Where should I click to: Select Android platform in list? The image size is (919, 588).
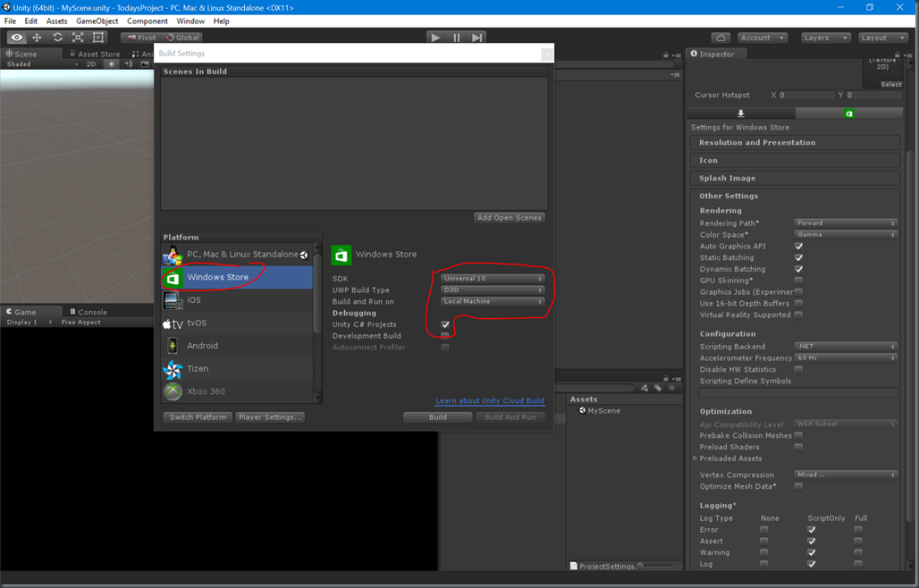(x=237, y=346)
